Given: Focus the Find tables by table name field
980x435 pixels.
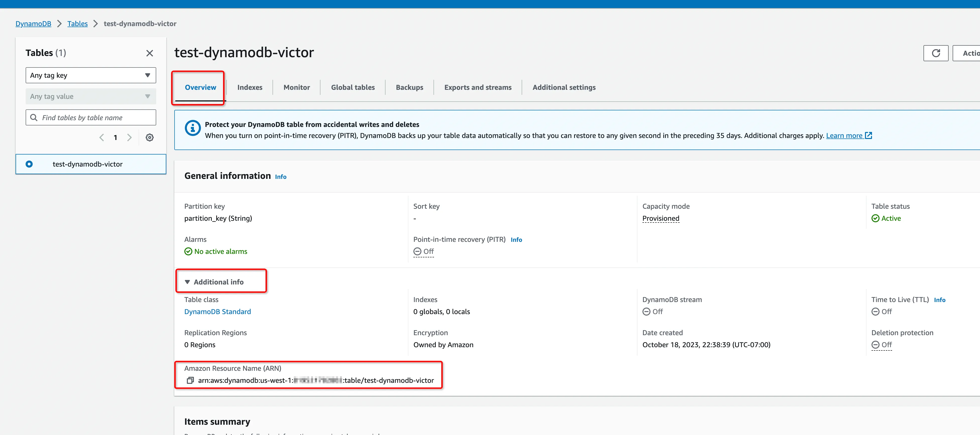Looking at the screenshot, I should tap(91, 118).
